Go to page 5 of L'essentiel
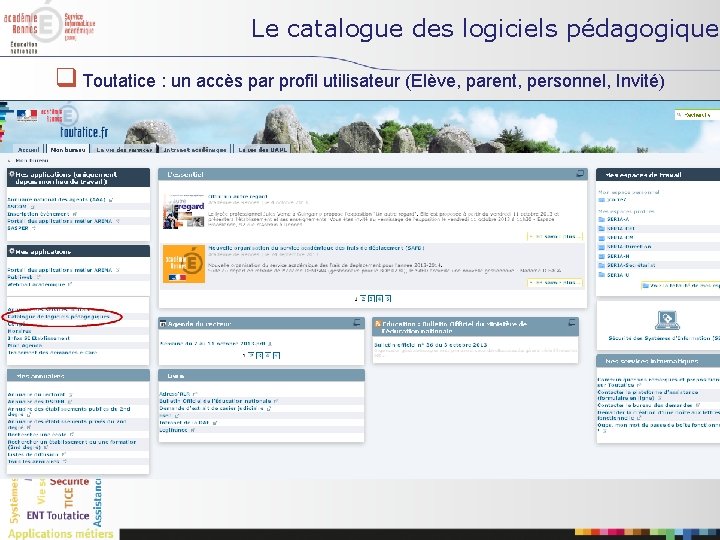This screenshot has width=720, height=540. [x=388, y=298]
